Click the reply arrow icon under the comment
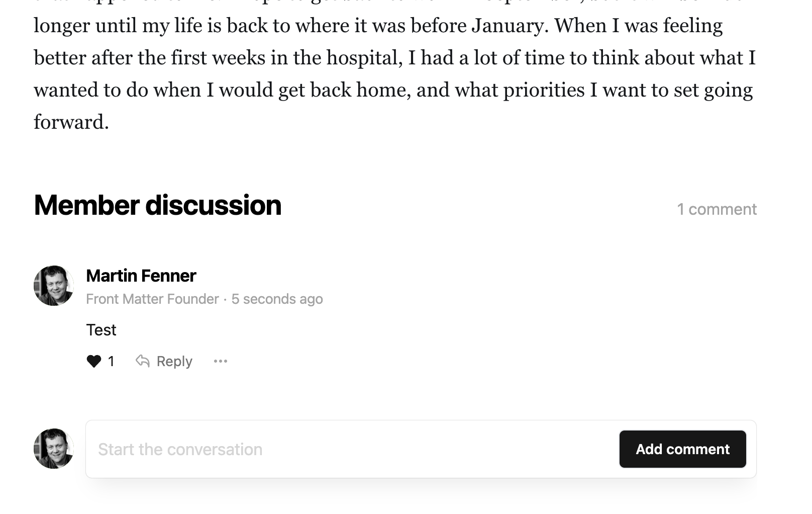 (143, 361)
